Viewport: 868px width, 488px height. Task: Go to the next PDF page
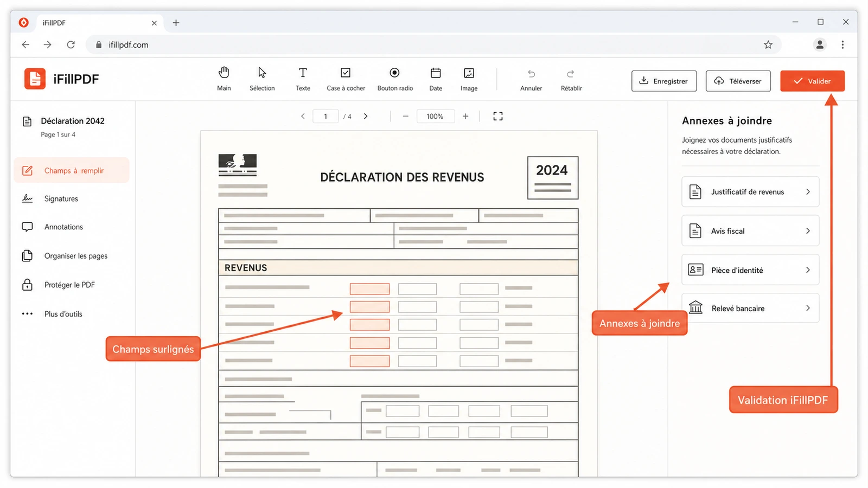(366, 116)
